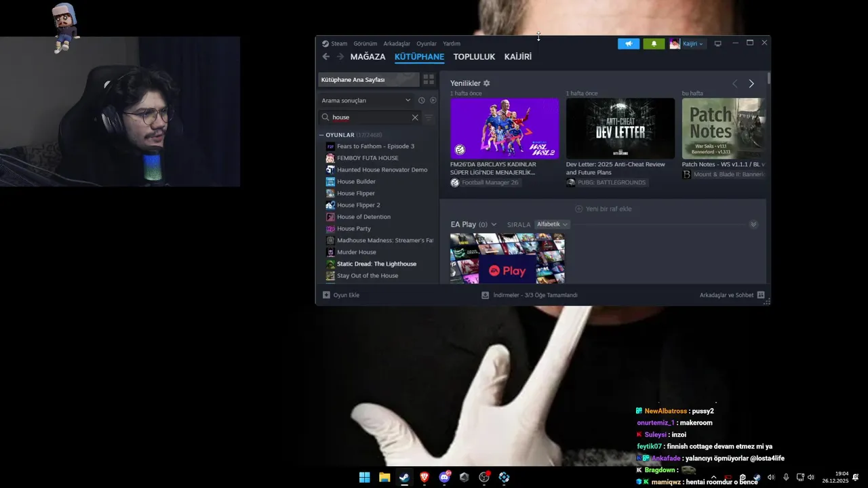Open the Oyunlar menu
This screenshot has height=488, width=868.
point(427,43)
